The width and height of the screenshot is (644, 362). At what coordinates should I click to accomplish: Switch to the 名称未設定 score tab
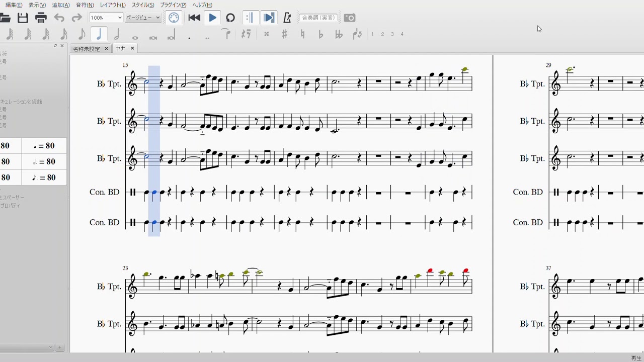(x=87, y=49)
